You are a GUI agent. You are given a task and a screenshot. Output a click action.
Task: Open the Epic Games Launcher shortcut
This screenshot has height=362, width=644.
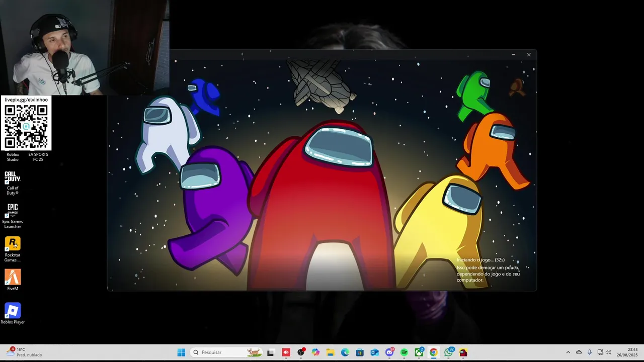(13, 216)
